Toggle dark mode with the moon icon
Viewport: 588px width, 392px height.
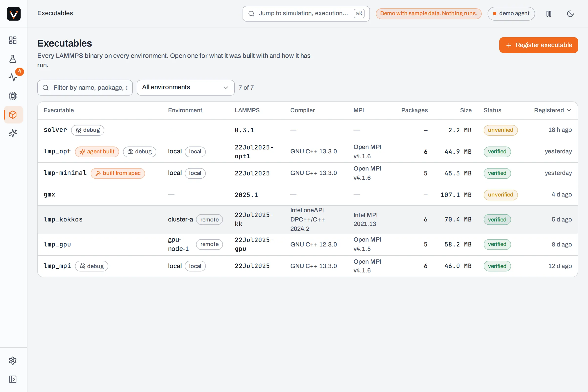pyautogui.click(x=570, y=13)
